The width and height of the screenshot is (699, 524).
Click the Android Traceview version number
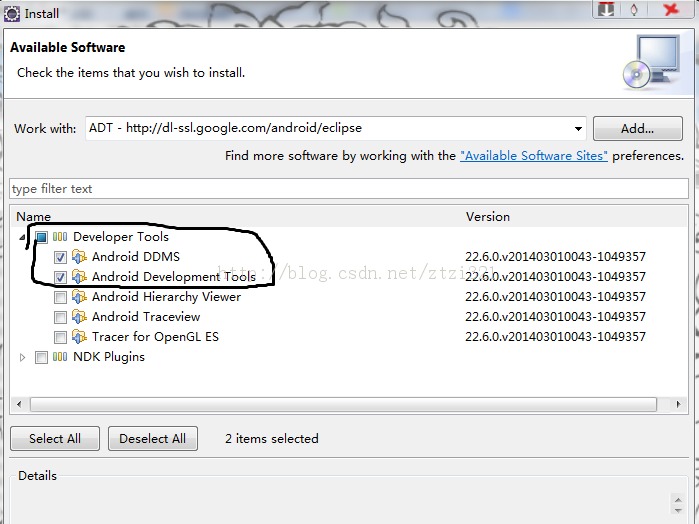[555, 317]
